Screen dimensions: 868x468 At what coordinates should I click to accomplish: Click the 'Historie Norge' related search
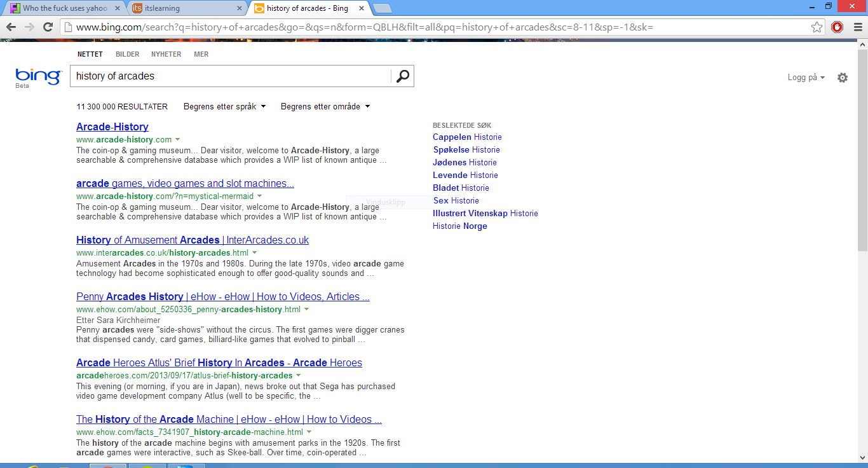pos(460,226)
